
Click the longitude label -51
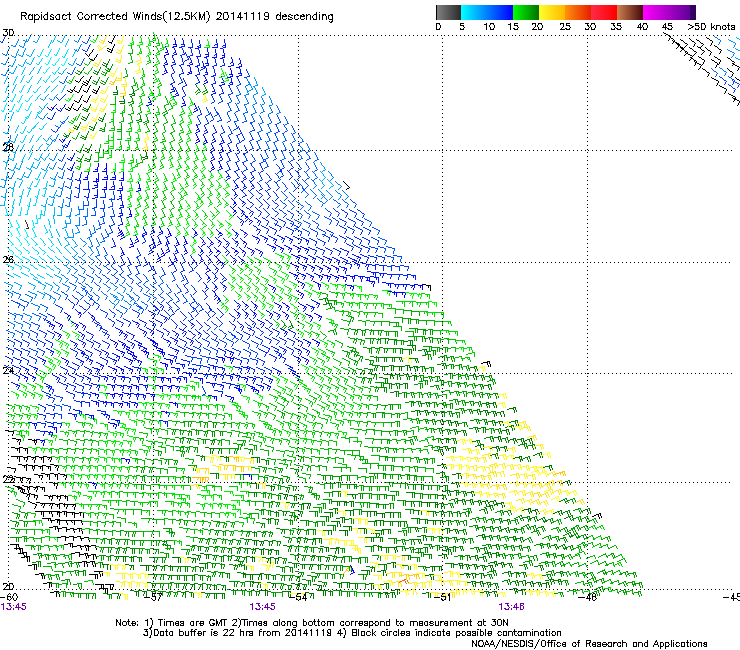[x=443, y=598]
